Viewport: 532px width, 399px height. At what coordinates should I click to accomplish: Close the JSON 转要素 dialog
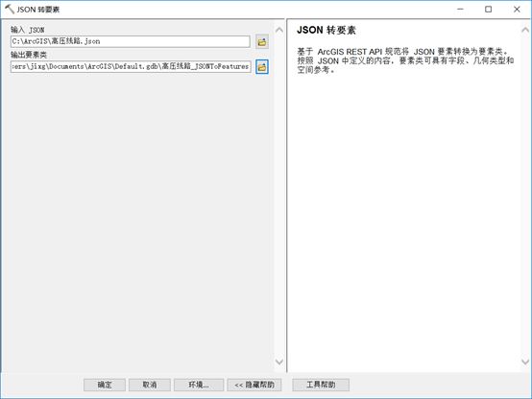coord(517,10)
